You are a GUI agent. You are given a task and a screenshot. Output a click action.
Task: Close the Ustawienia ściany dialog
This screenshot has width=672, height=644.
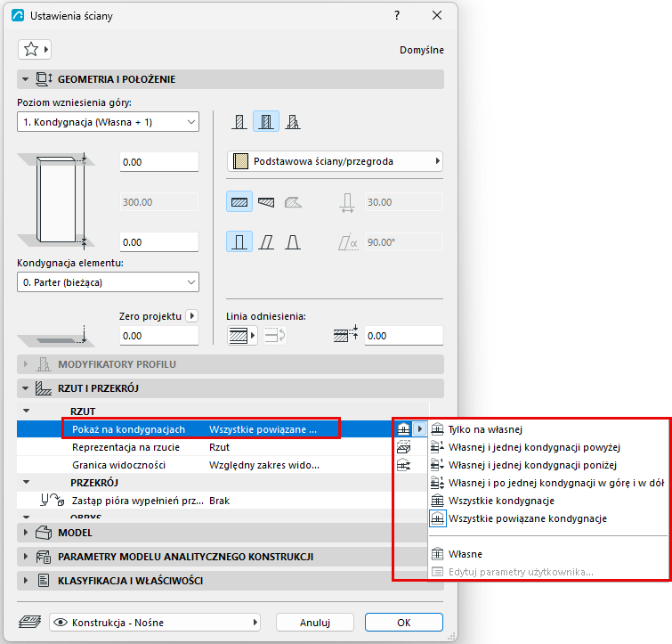(437, 15)
